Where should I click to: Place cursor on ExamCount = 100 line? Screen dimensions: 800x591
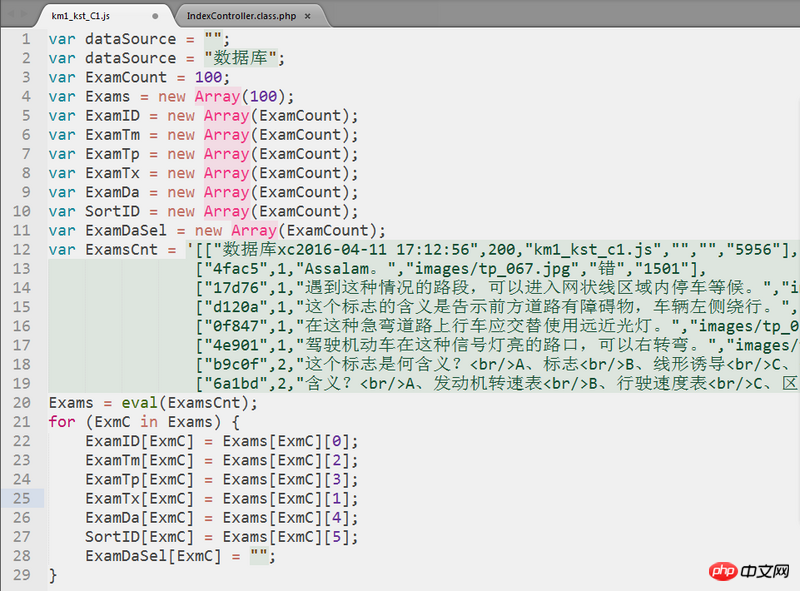tap(138, 78)
